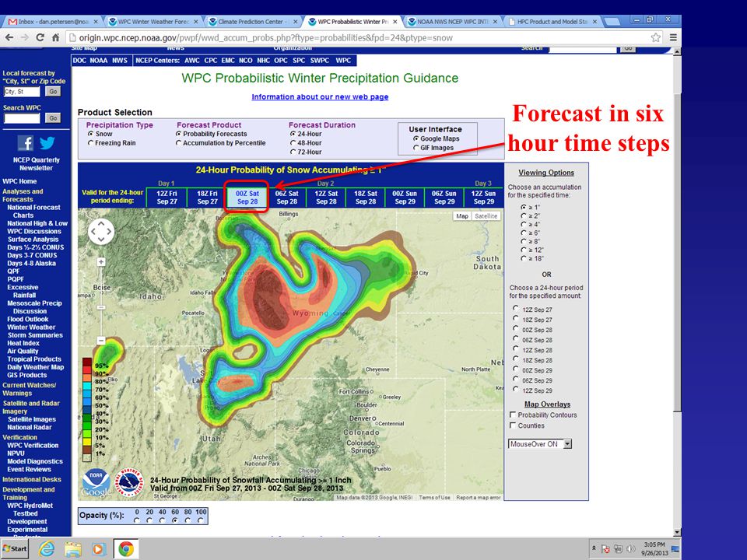
Task: Close the Climate Prediction Center tab
Action: click(296, 22)
